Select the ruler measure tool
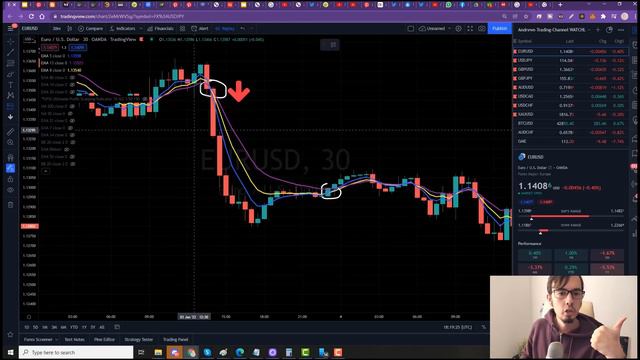 11,131
